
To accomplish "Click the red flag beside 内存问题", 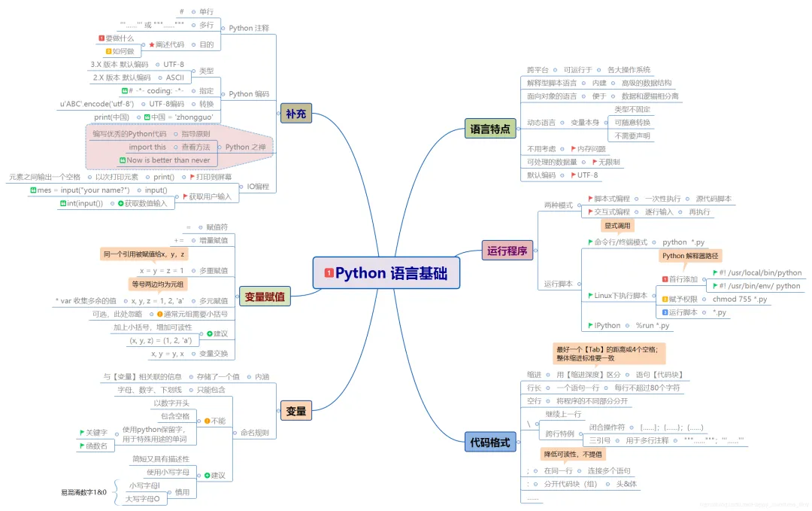I will (573, 149).
